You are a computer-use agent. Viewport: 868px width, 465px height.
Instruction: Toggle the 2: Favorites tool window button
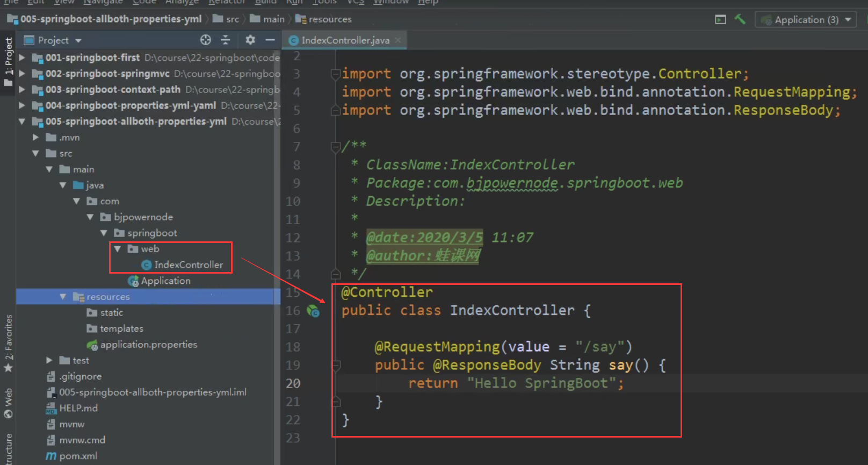(8, 343)
